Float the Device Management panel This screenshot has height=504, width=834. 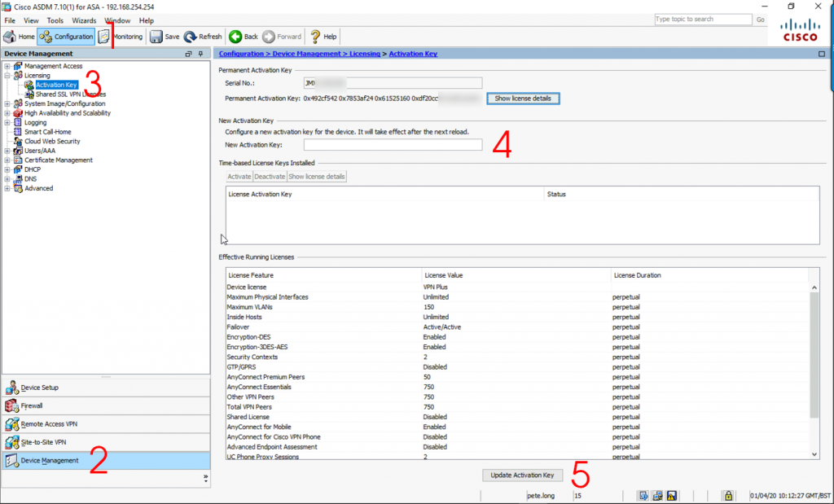(188, 54)
